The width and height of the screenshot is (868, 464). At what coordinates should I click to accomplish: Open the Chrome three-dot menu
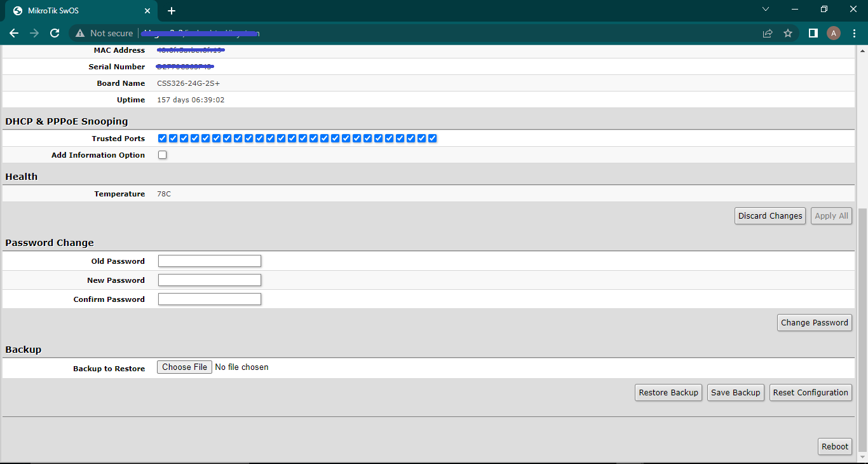click(854, 33)
